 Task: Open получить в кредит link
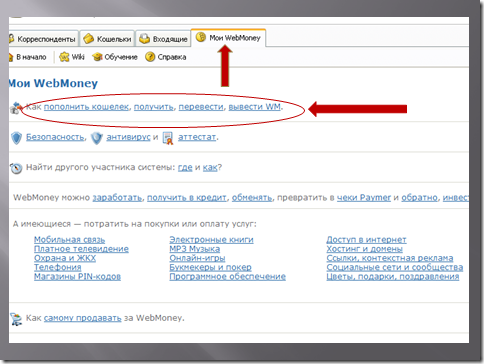pos(187,198)
